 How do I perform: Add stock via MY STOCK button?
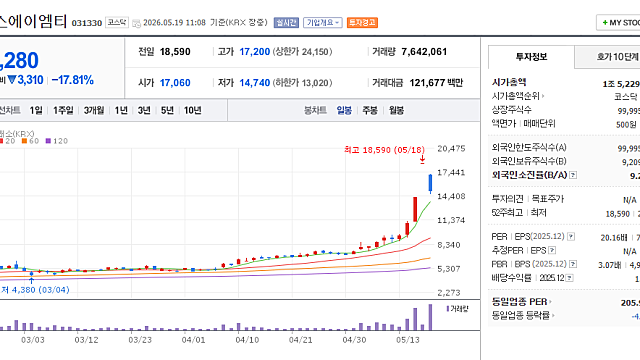(618, 23)
